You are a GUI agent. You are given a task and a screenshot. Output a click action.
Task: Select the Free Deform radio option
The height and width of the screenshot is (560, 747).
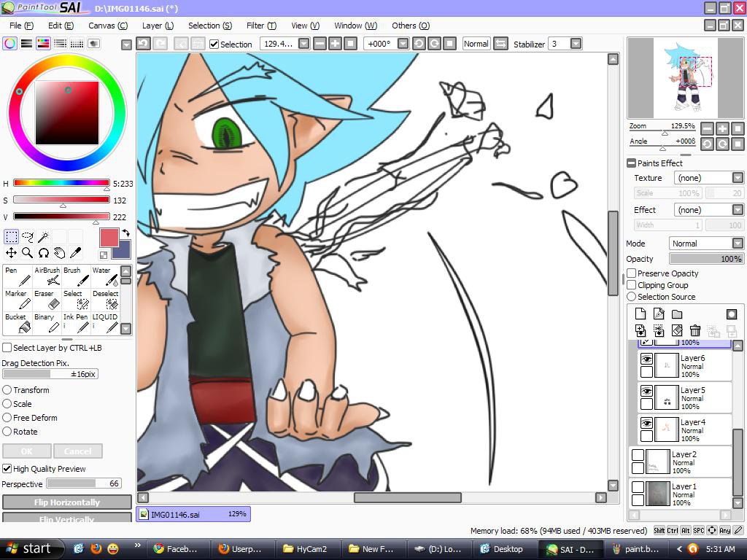point(7,418)
